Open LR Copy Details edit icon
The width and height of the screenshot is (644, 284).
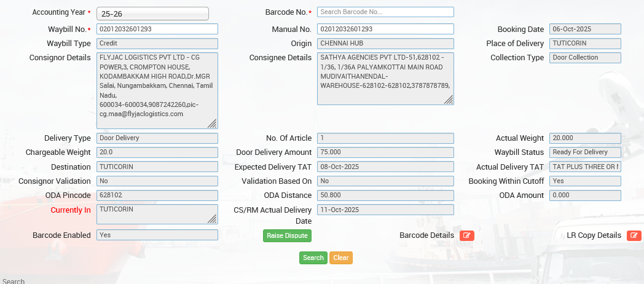click(x=634, y=235)
